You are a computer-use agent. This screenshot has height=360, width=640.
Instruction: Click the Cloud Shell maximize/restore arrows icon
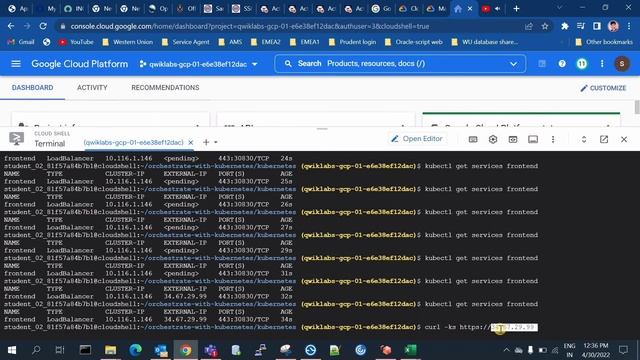pyautogui.click(x=584, y=139)
